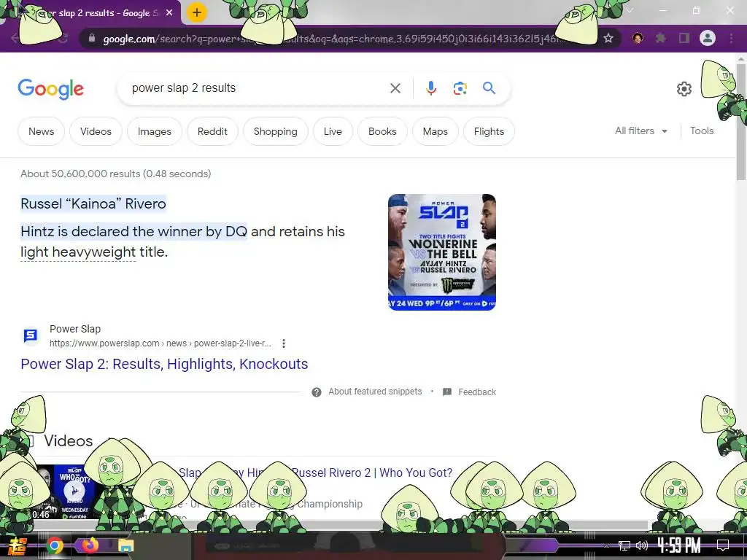Viewport: 747px width, 560px height.
Task: Open a new tab with the plus button
Action: pos(197,12)
